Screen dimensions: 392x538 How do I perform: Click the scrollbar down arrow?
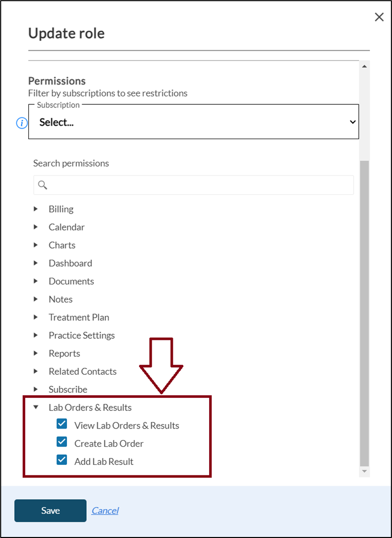pos(364,471)
